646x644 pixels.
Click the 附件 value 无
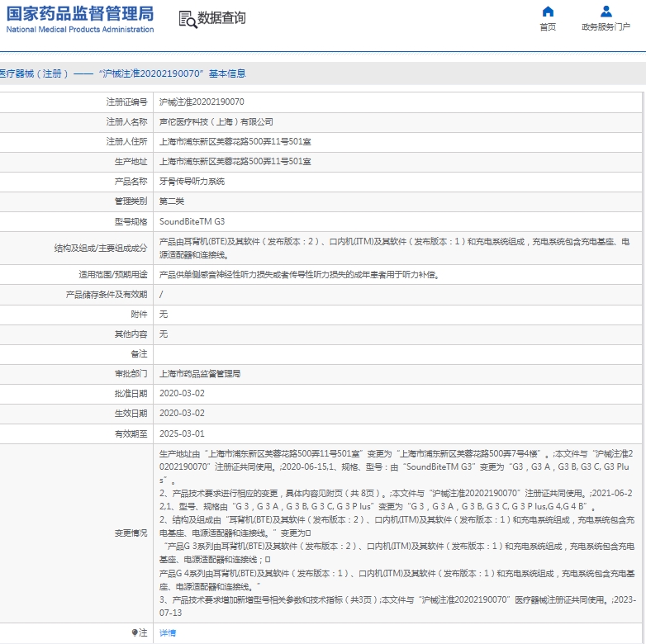click(x=163, y=315)
